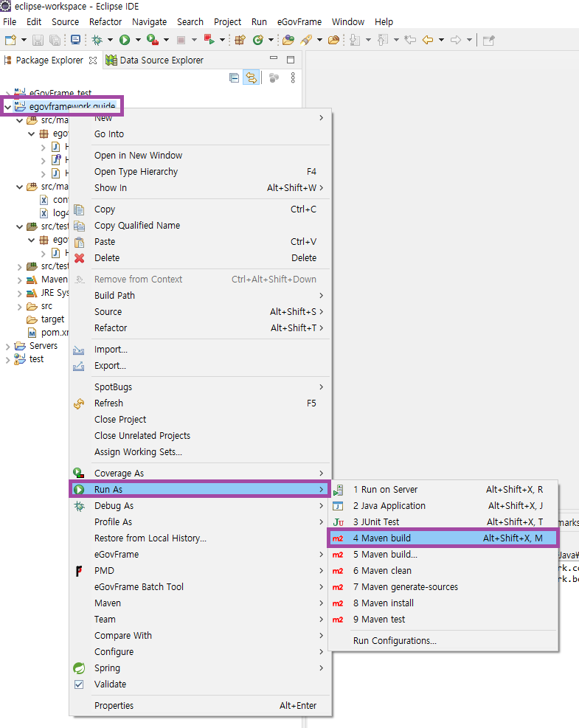Viewport: 579px width, 728px height.
Task: Choose 8 Maven install from submenu
Action: coord(443,603)
